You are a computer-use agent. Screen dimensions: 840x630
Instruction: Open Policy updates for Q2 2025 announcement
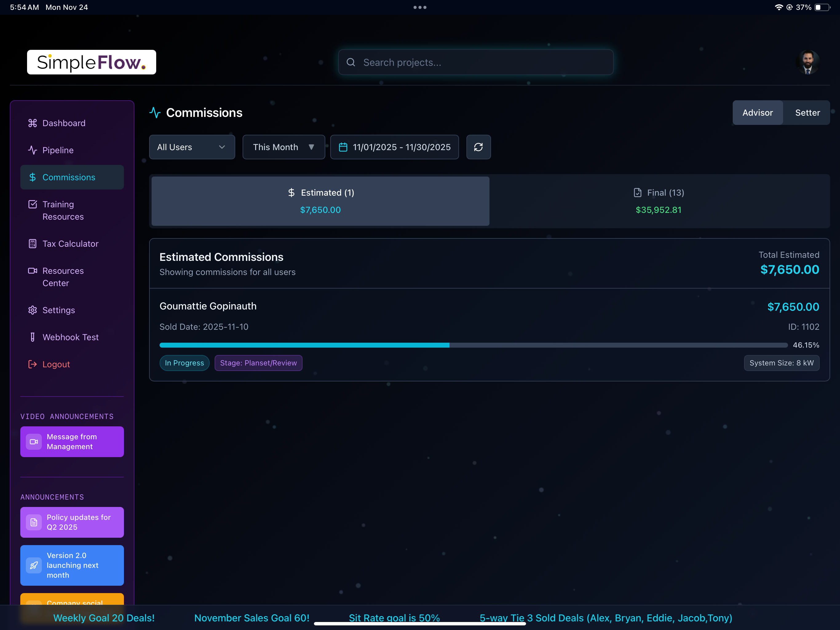(x=72, y=522)
